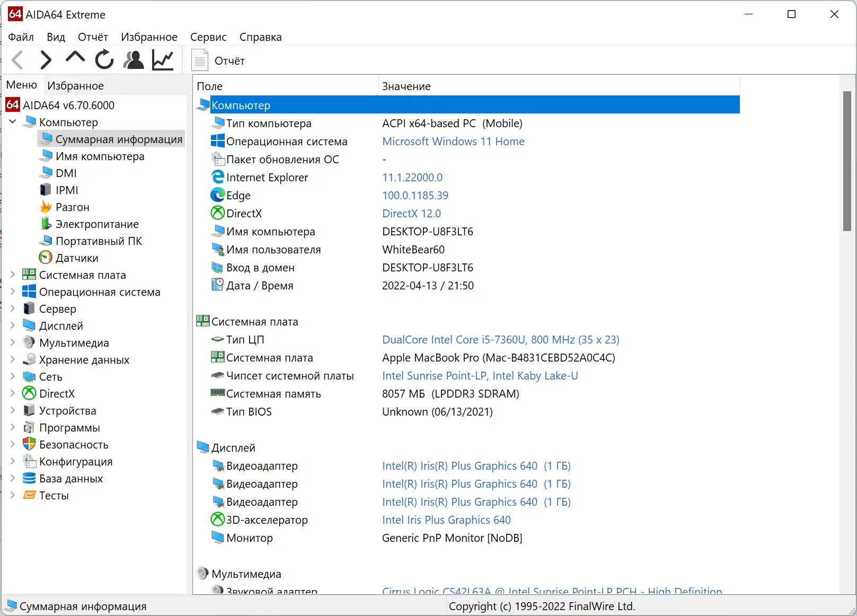
Task: Click the Датчики gauge icon
Action: click(46, 258)
